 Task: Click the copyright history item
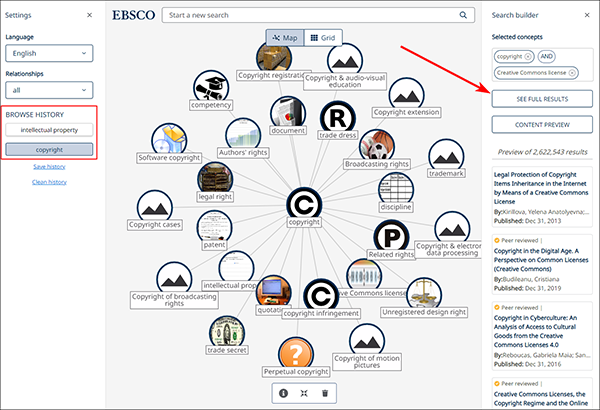coord(49,150)
